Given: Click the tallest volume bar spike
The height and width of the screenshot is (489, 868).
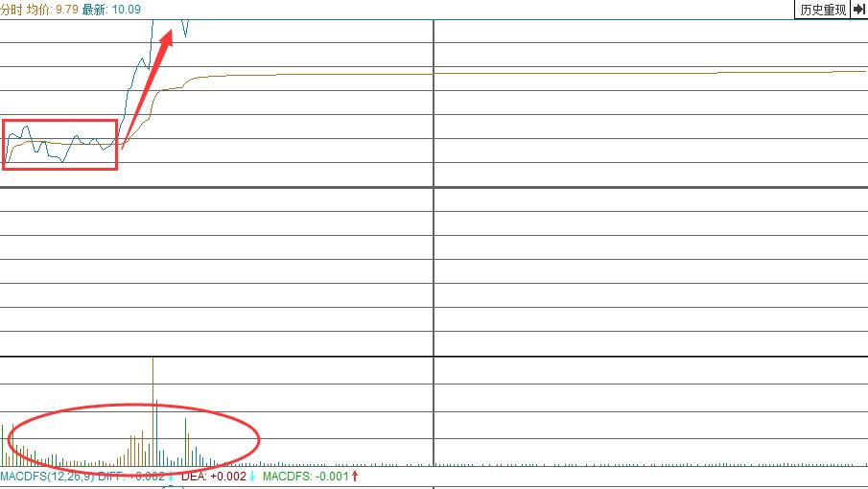Looking at the screenshot, I should 152,411.
